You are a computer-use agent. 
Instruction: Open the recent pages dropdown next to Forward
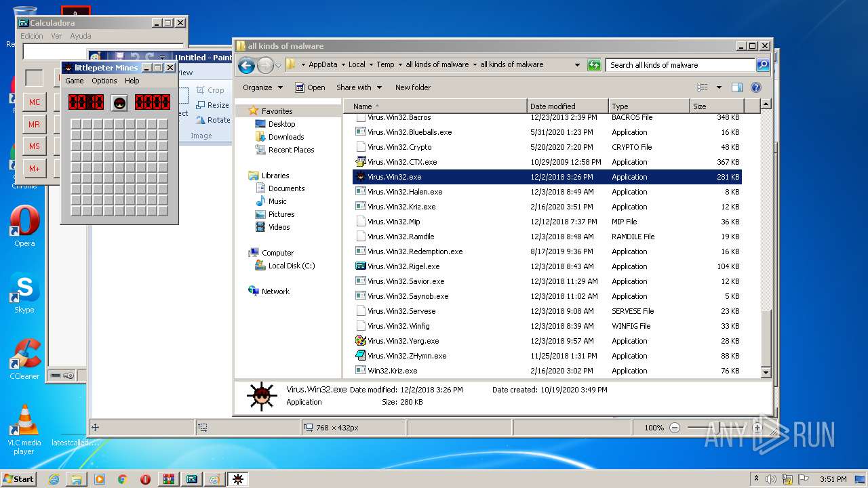click(x=278, y=66)
